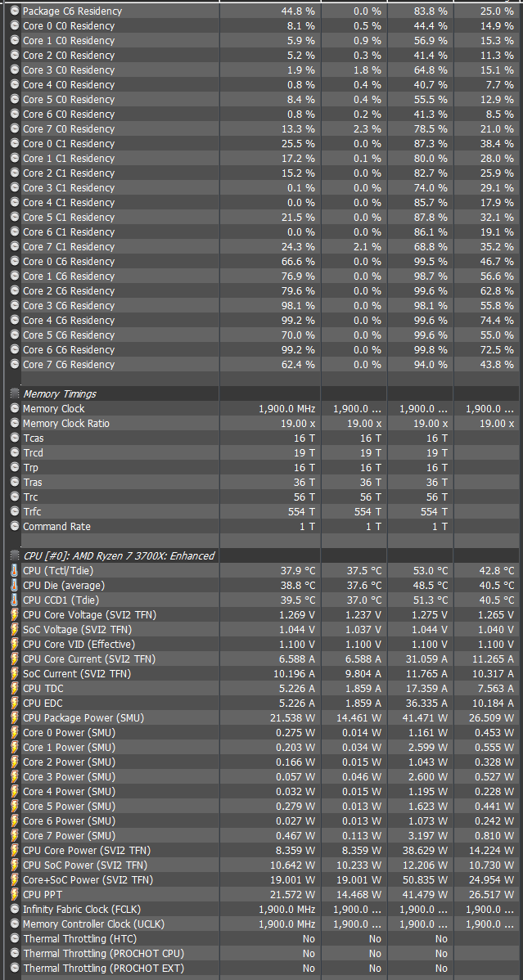523x980 pixels.
Task: Select the Core 4 C1 Residency label
Action: coord(69,203)
